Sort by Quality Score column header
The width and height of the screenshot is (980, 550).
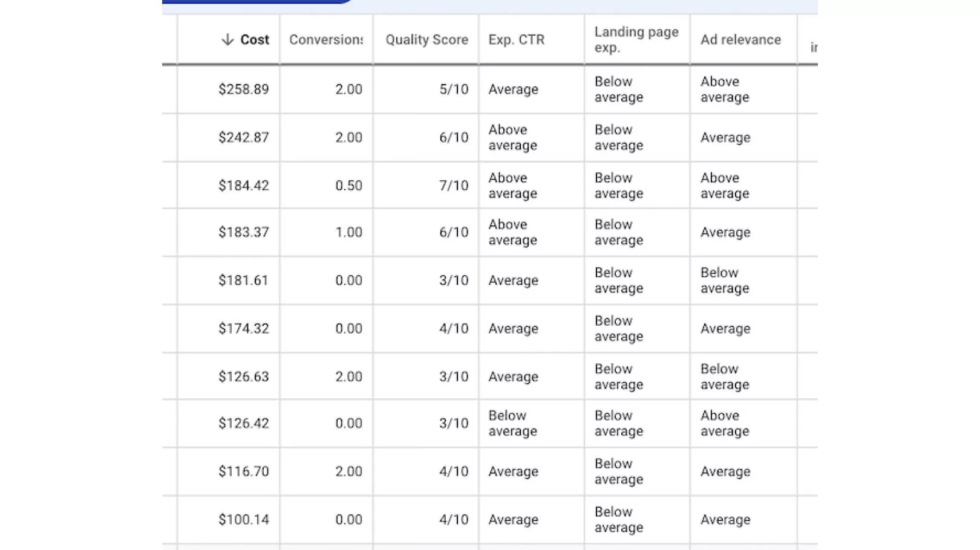pos(426,40)
